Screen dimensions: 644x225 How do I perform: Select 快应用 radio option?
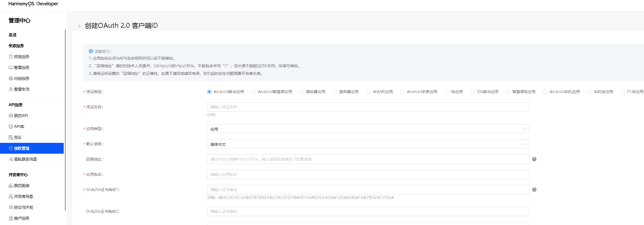[x=447, y=92]
